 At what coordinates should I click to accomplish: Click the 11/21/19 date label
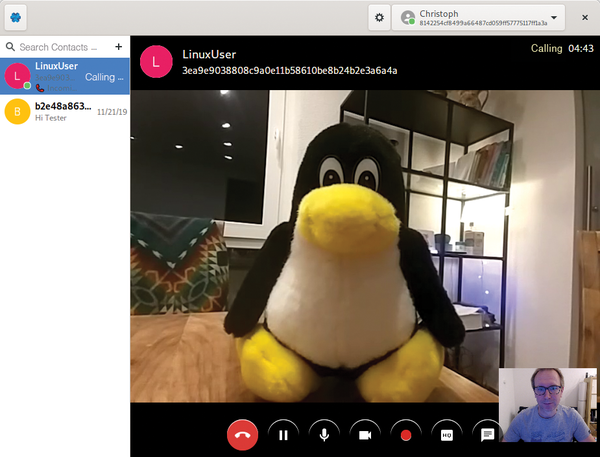(112, 112)
